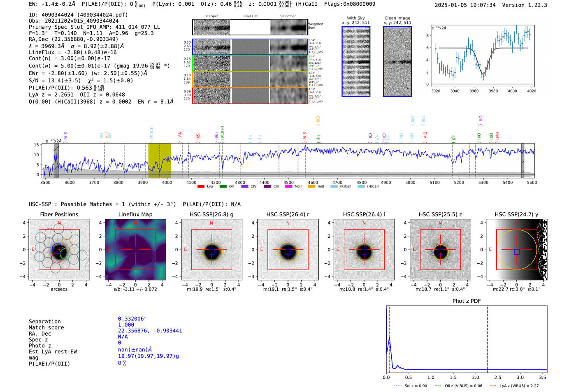Click the Obs: 20211202v015_4090344024 line
The height and width of the screenshot is (392, 576).
74,21
